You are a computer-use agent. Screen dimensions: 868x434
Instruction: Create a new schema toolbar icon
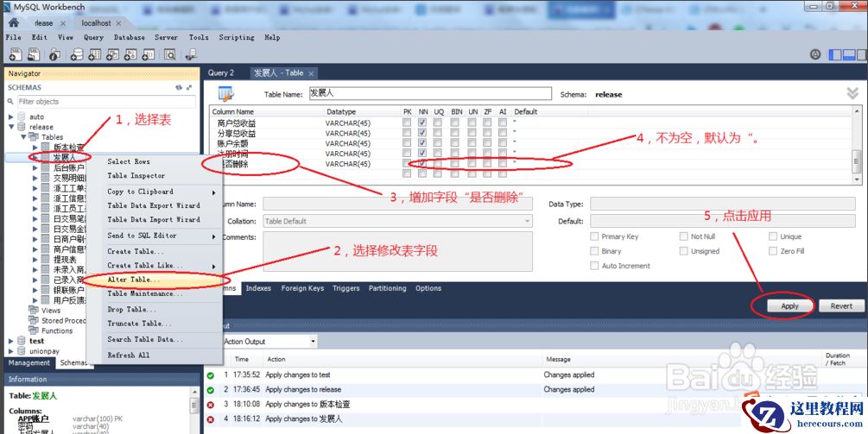point(77,54)
